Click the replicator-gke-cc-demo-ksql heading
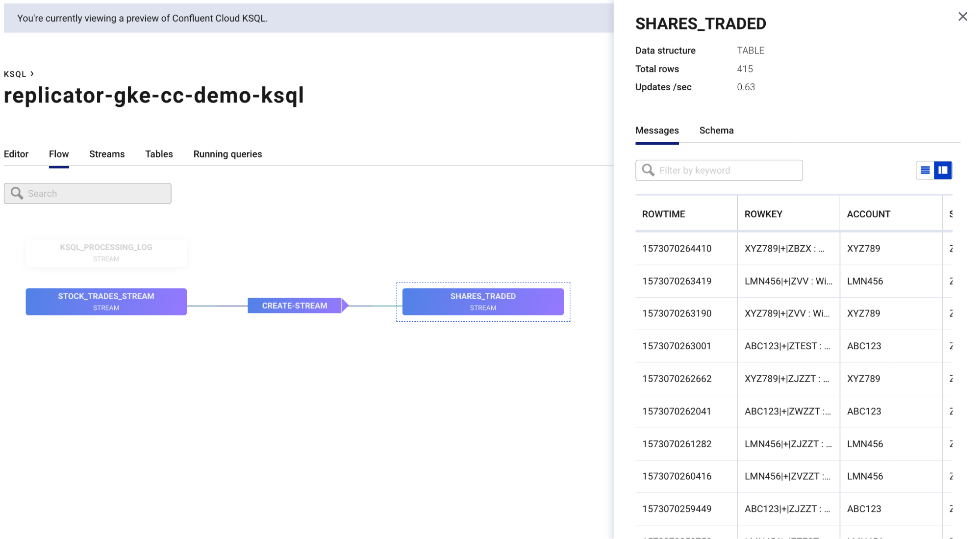Viewport: 980px width, 539px height. [154, 95]
